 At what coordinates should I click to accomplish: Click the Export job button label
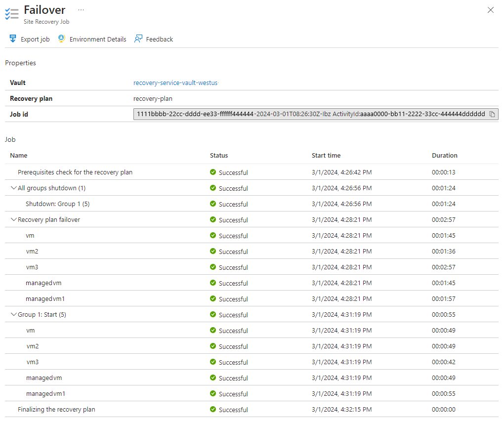click(x=35, y=39)
